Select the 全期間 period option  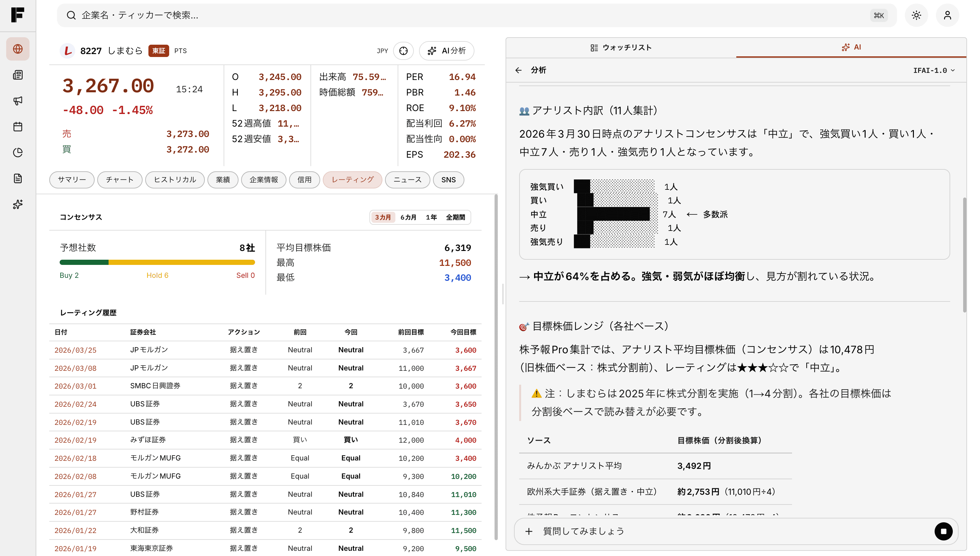point(455,217)
